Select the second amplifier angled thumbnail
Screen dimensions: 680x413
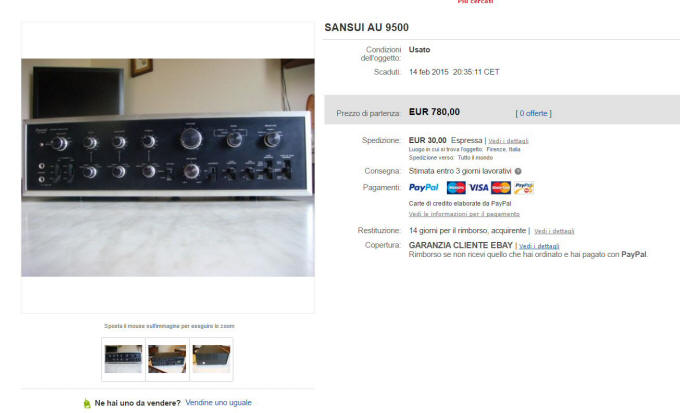tap(167, 359)
